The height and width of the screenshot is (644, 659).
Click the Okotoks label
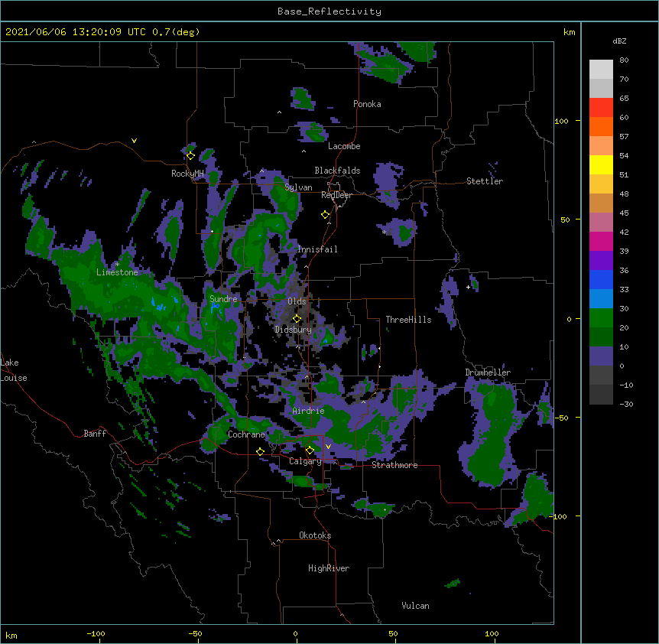[x=315, y=535]
